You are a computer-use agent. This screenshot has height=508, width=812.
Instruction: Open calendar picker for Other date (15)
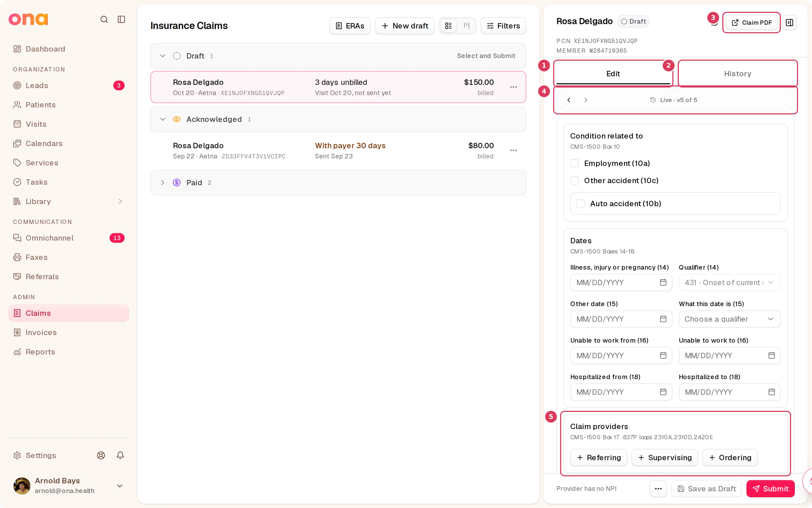click(663, 319)
